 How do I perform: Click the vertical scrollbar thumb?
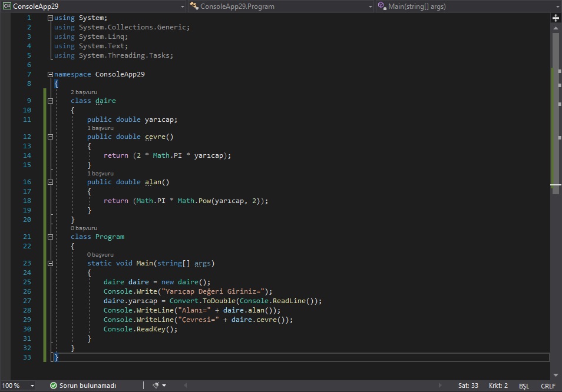556,114
